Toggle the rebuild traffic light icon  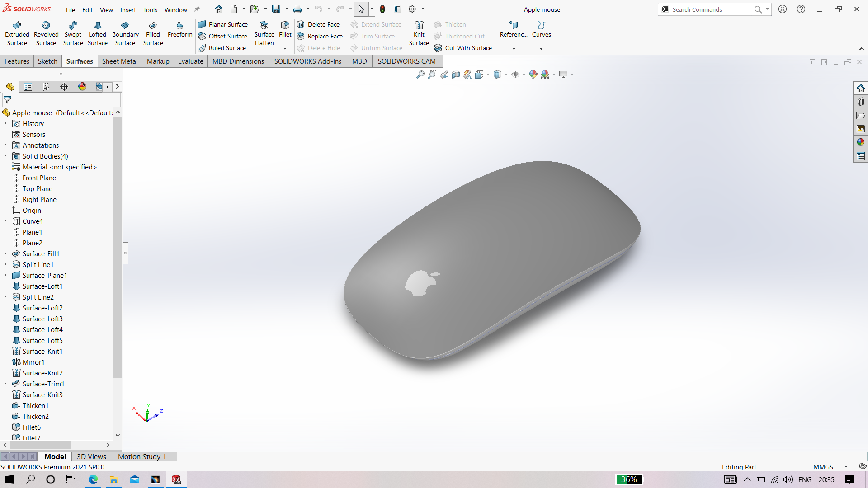382,9
